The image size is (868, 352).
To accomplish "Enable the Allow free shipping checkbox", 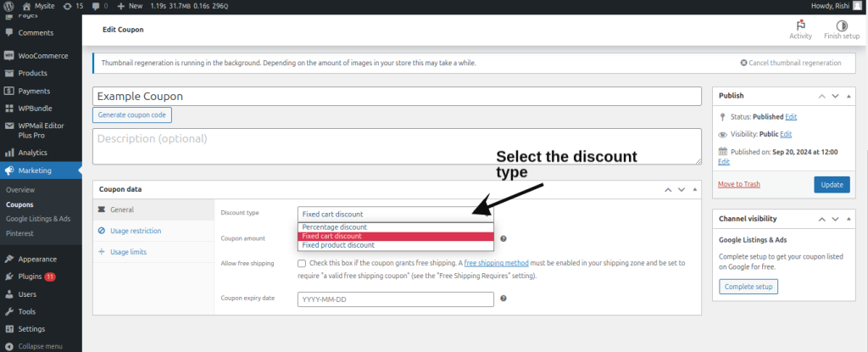I will [x=303, y=264].
